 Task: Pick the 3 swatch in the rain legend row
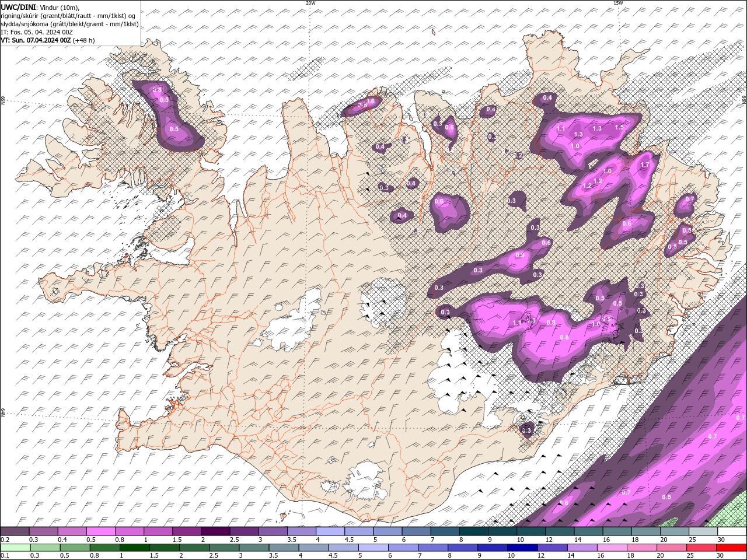tap(253, 548)
